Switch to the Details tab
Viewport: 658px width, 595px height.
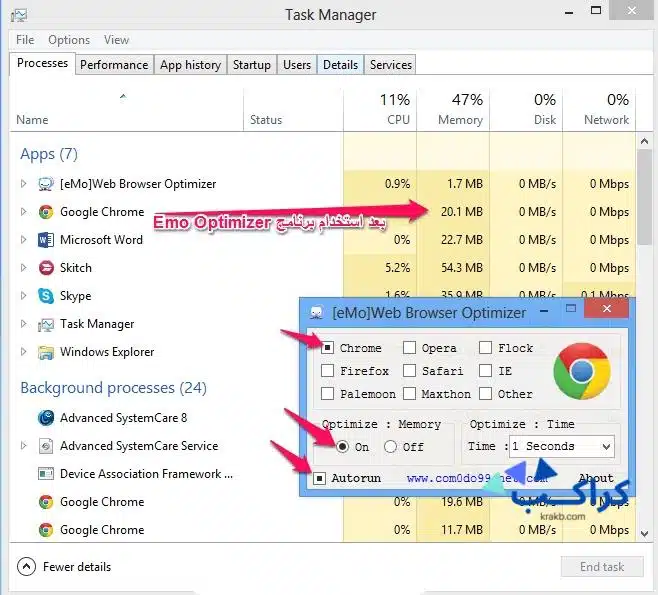click(x=340, y=65)
